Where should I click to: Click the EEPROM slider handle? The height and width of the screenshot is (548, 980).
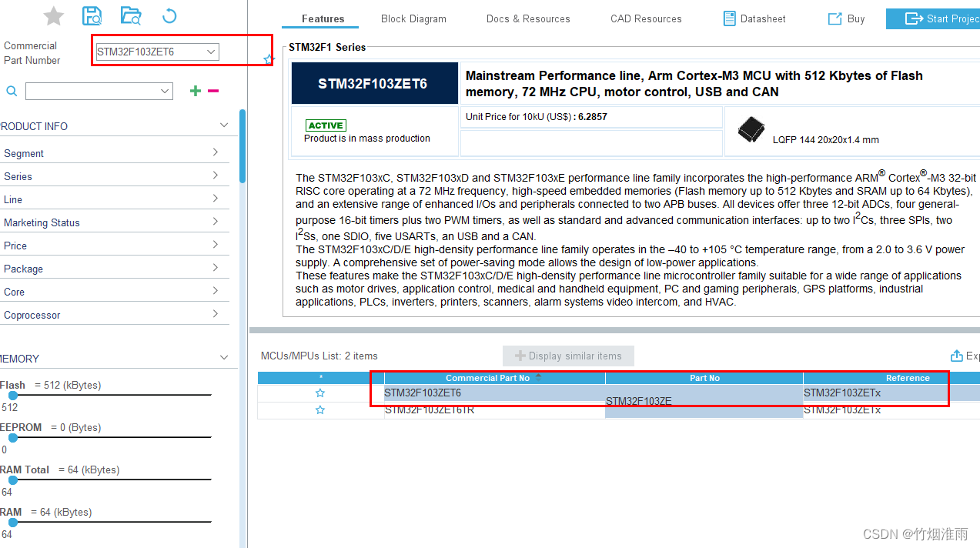point(12,437)
